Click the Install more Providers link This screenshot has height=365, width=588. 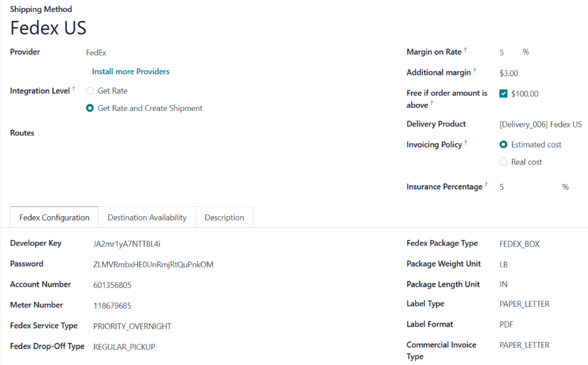tap(130, 71)
